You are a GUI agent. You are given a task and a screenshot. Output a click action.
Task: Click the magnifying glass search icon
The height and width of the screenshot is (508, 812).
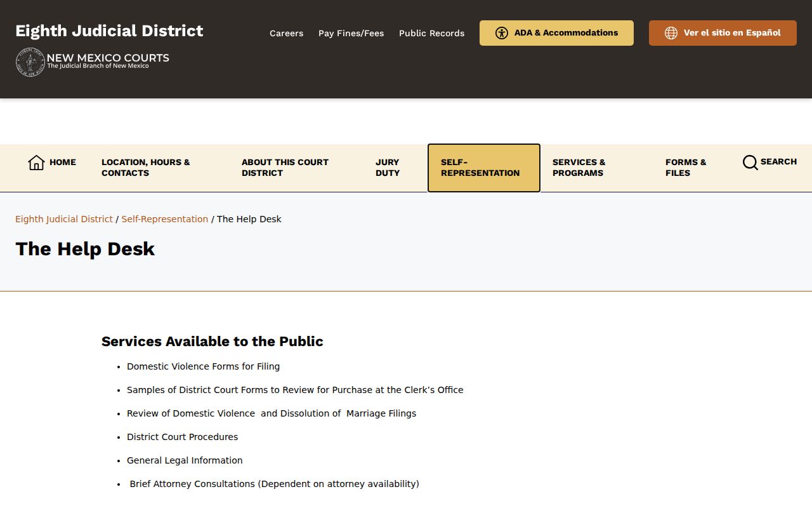tap(750, 163)
